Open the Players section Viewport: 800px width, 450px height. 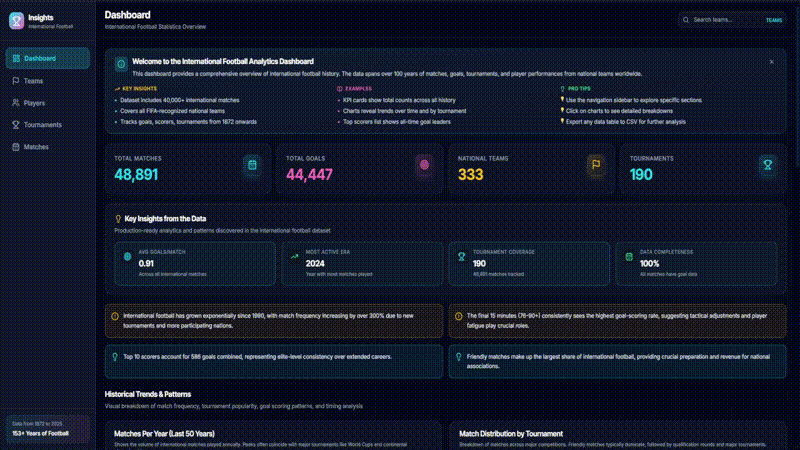coord(48,103)
